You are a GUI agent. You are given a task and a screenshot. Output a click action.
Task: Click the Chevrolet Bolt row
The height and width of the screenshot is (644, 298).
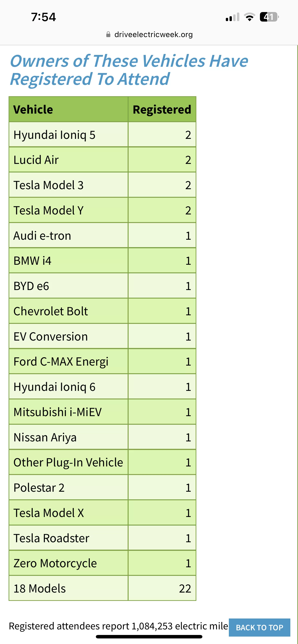pos(102,311)
